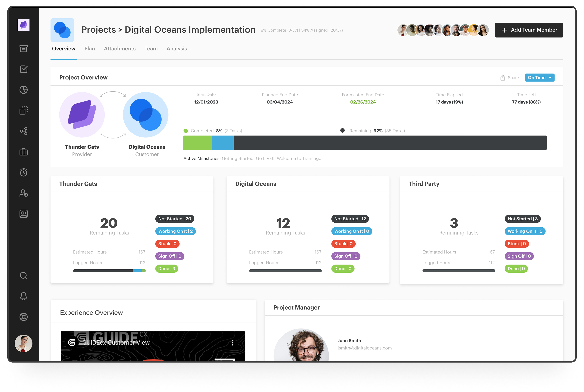584x392 pixels.
Task: Open the contact card icon in sidebar
Action: coord(23,214)
